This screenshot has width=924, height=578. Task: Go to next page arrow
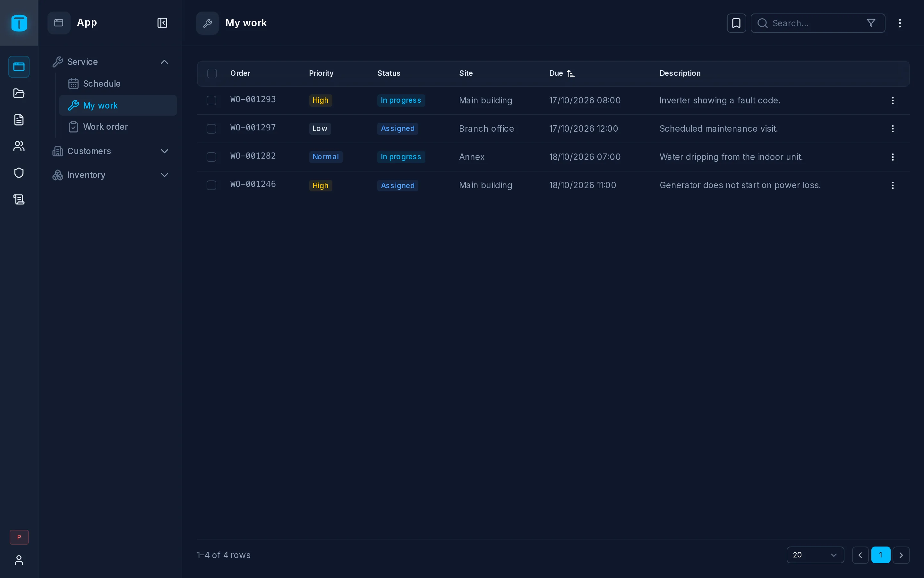point(901,555)
